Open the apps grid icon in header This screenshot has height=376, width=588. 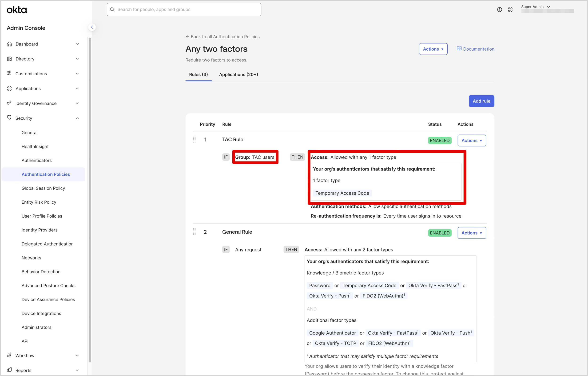(510, 9)
